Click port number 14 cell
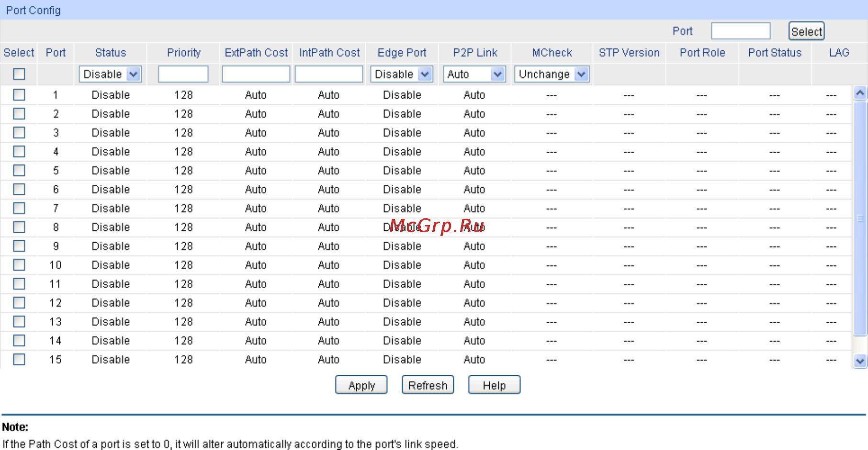Screen dimensions: 868x450 coord(56,341)
